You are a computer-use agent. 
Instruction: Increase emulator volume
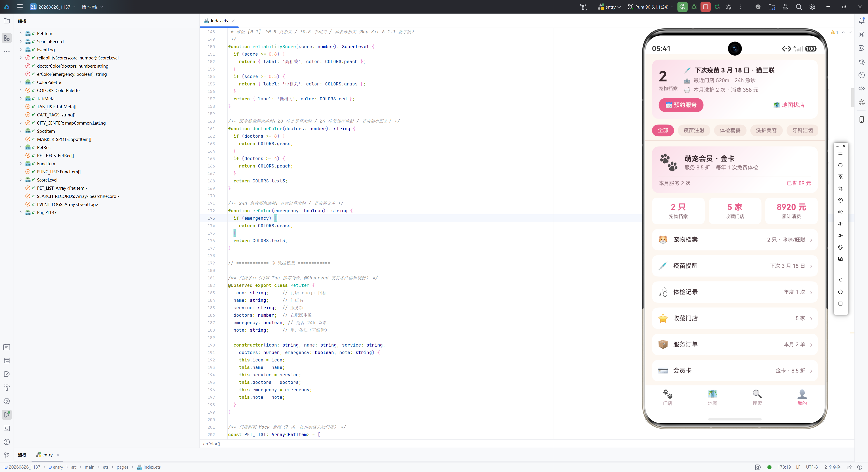pyautogui.click(x=840, y=224)
